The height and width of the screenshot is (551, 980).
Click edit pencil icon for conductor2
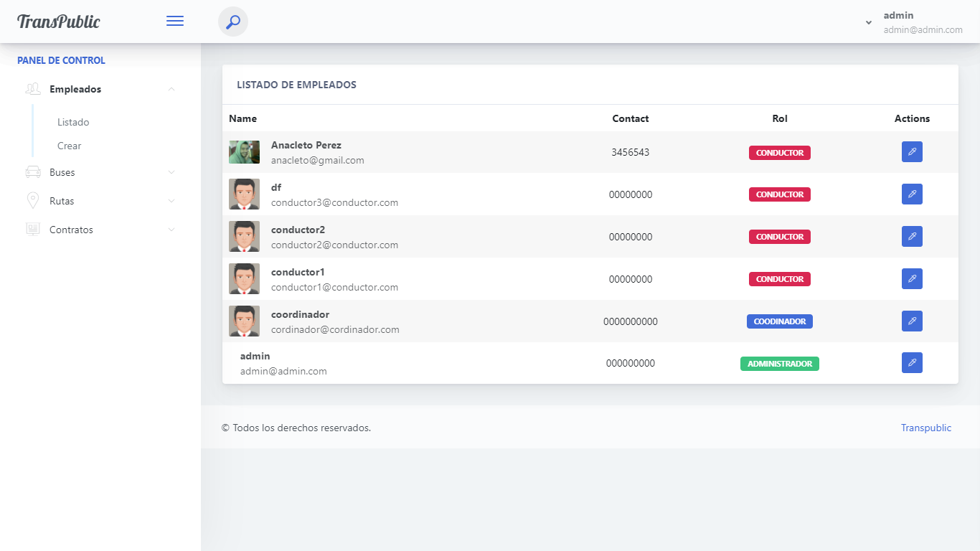pyautogui.click(x=912, y=237)
